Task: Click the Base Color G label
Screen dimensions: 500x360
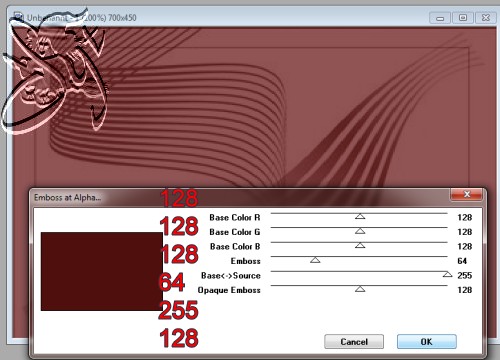Action: pos(235,232)
